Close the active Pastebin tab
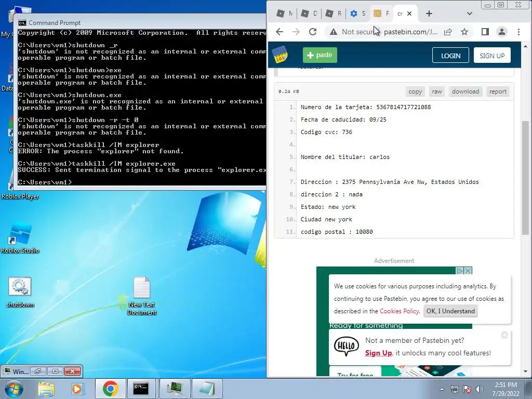The image size is (532, 399). [409, 14]
